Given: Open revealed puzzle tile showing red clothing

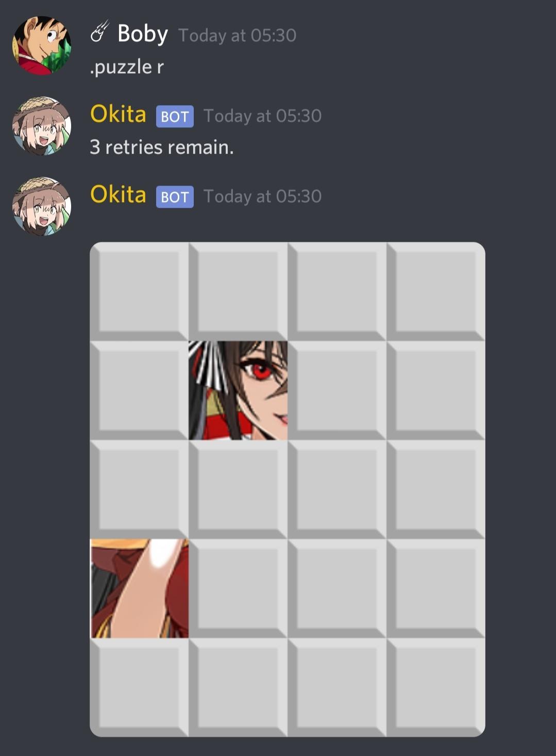Looking at the screenshot, I should [x=139, y=588].
